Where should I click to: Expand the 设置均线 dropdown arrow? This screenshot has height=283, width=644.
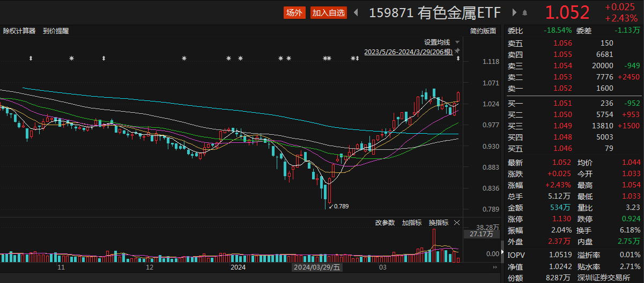coord(457,42)
